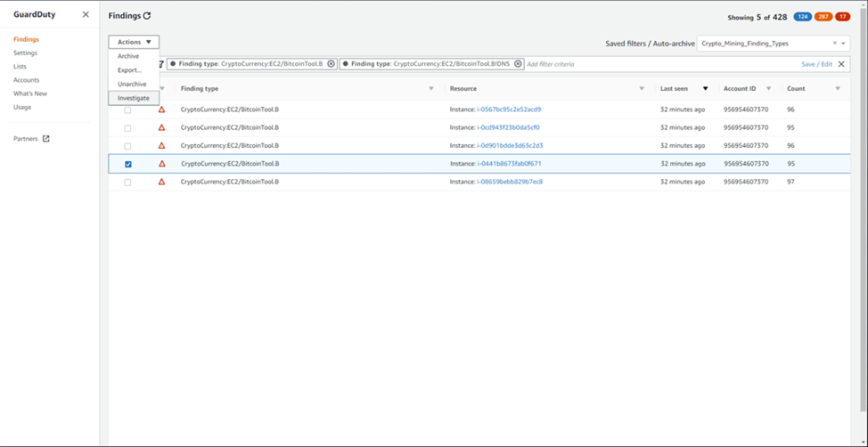Viewport: 868px width, 447px height.
Task: Click Save / Edit filter link
Action: (x=816, y=64)
